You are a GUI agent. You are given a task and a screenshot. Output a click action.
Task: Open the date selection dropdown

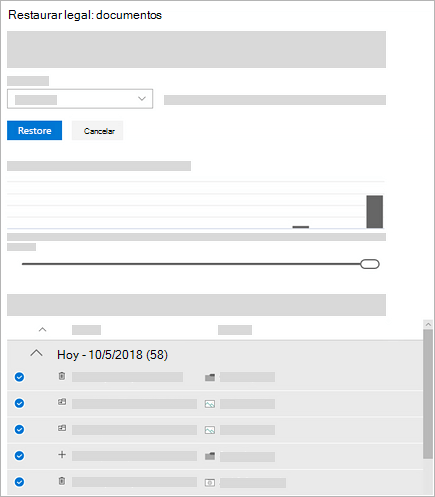tap(80, 99)
